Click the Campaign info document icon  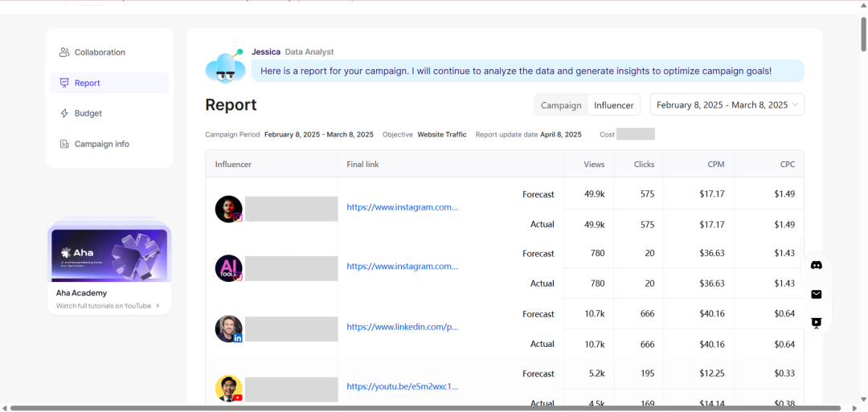coord(64,144)
